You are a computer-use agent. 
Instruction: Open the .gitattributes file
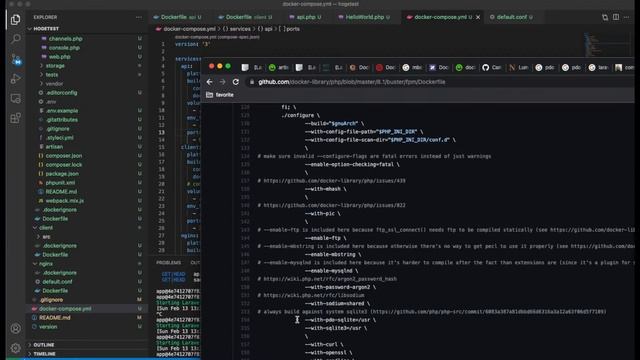[62, 120]
